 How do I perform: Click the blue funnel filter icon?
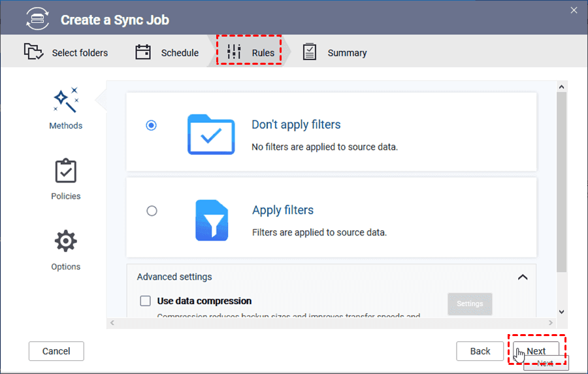coord(211,220)
